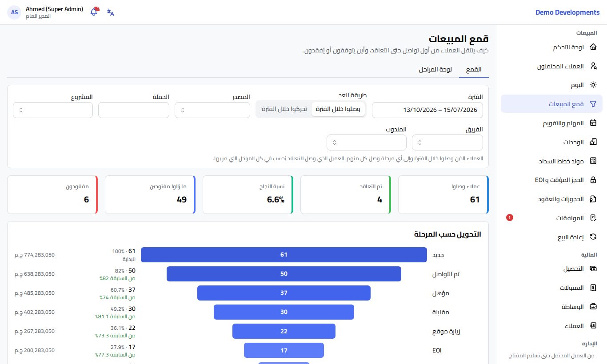Open the الفريق team dropdown

(x=447, y=142)
